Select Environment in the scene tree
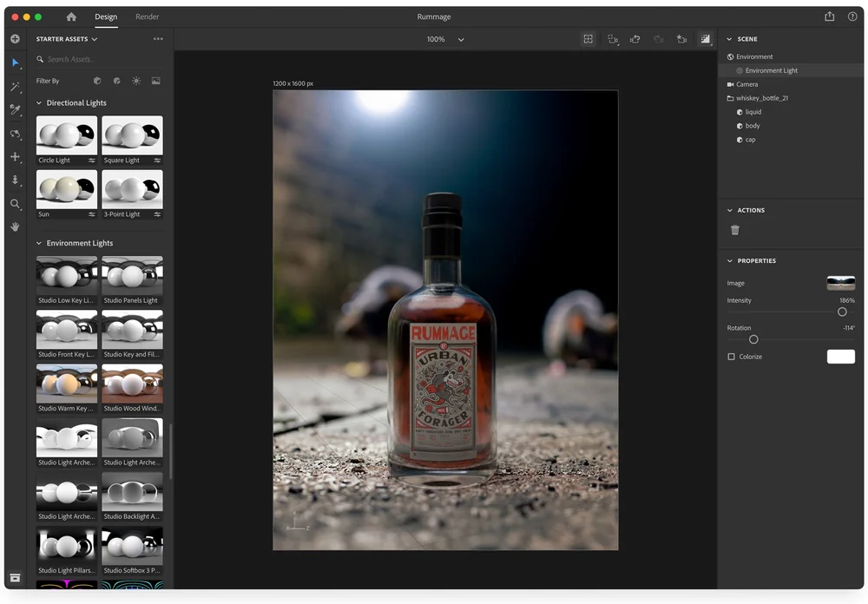Viewport: 868px width, 604px height. [754, 56]
